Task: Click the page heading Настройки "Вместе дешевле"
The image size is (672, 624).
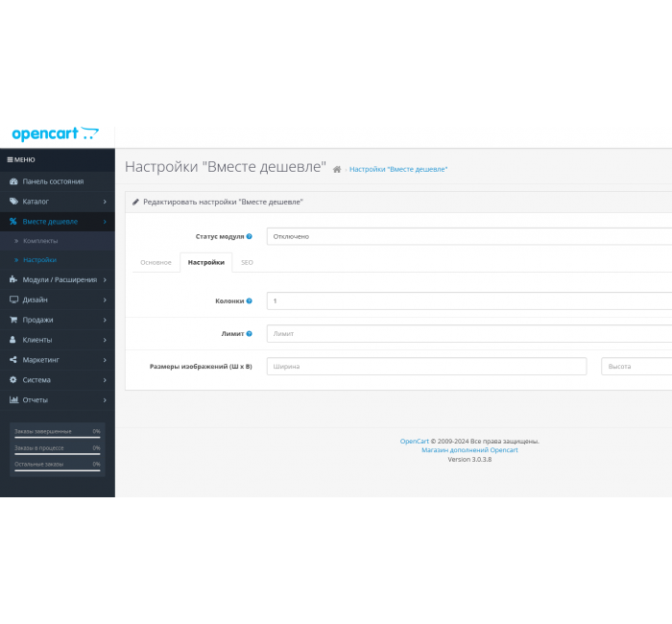Action: coord(226,167)
